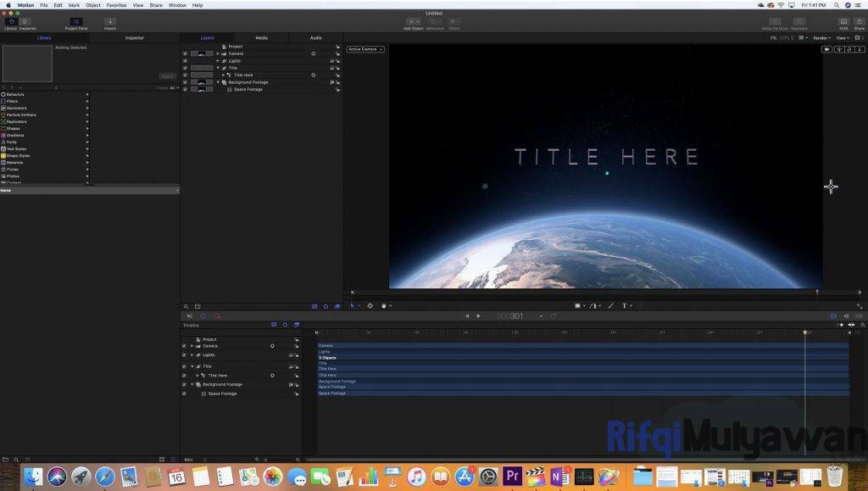Select the Replicate icon
Viewport: 868px width, 491px height.
click(800, 22)
